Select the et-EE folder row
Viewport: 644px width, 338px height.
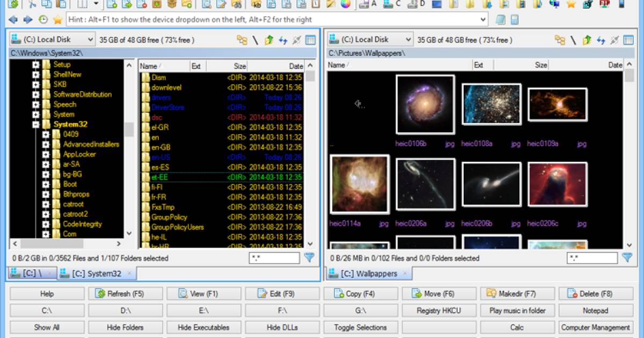click(222, 177)
